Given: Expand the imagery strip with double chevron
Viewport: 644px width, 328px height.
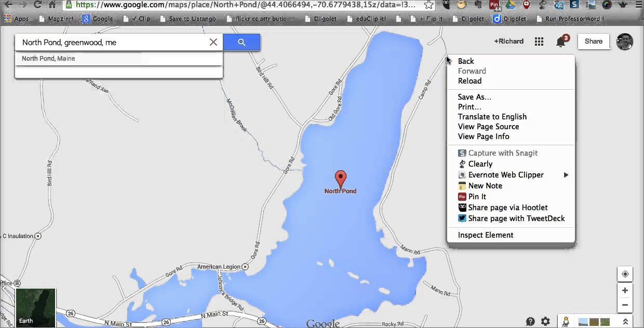Looking at the screenshot, I should click(x=626, y=322).
